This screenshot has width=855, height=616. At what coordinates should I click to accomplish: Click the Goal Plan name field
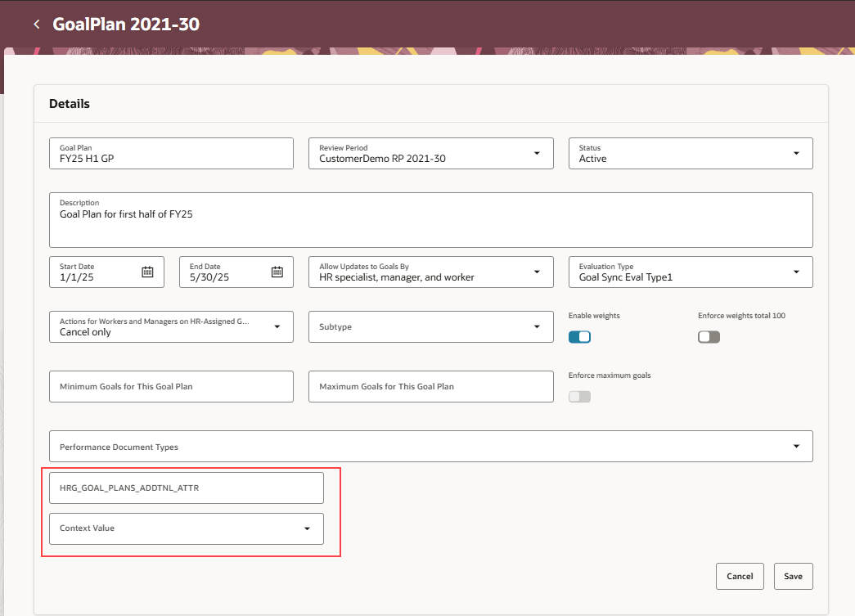click(171, 153)
